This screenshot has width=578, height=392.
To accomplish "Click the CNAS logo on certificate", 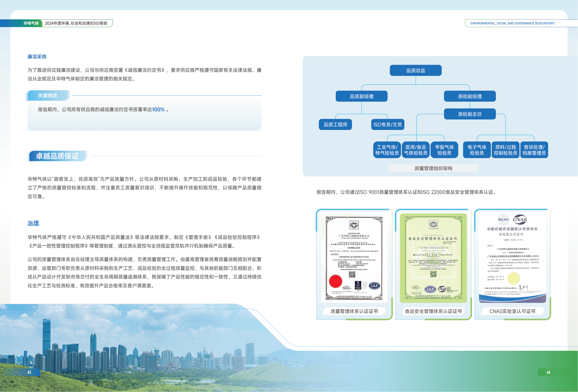I will click(x=520, y=220).
